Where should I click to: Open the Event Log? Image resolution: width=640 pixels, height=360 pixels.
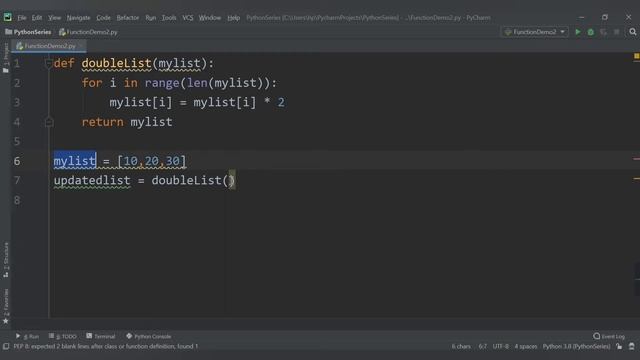(609, 336)
